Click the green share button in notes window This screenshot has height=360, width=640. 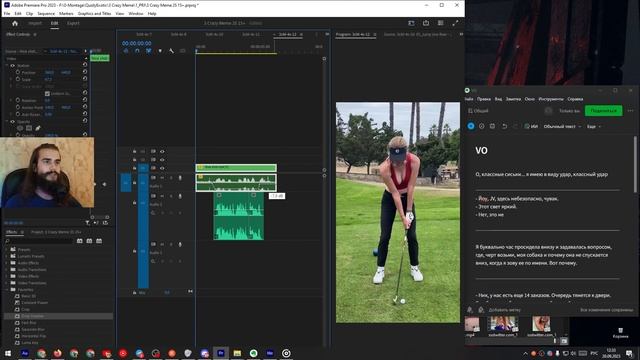point(603,111)
